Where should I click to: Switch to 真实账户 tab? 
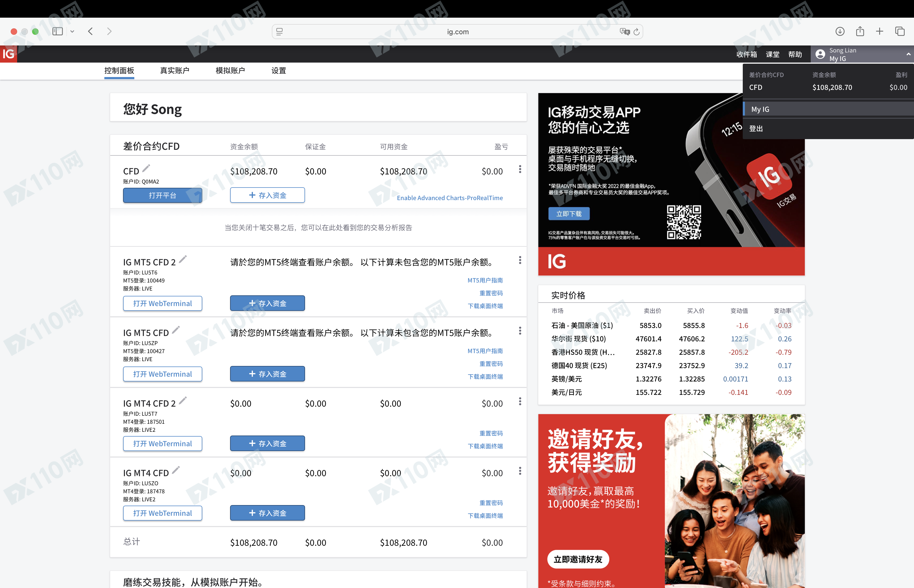174,71
